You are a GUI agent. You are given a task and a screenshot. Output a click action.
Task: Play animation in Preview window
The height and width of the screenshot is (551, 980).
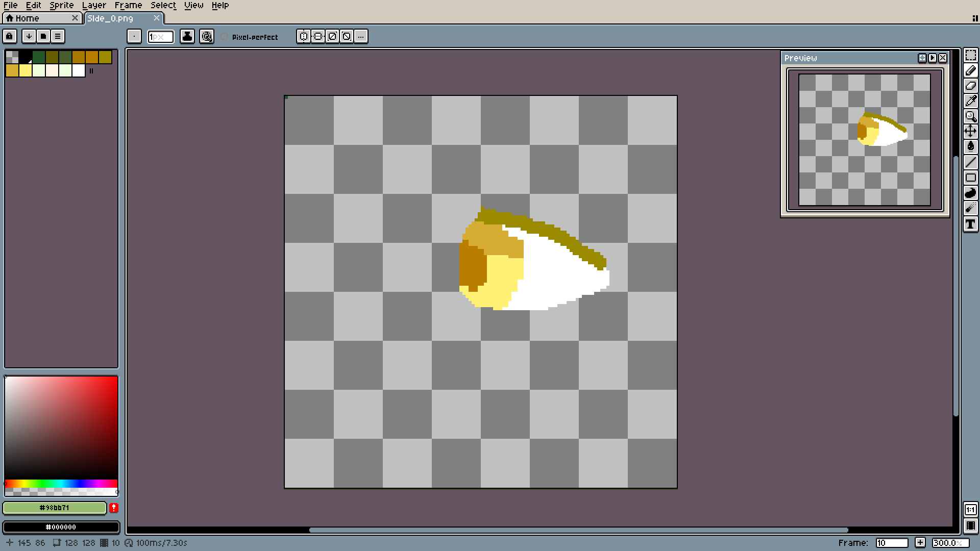tap(933, 58)
